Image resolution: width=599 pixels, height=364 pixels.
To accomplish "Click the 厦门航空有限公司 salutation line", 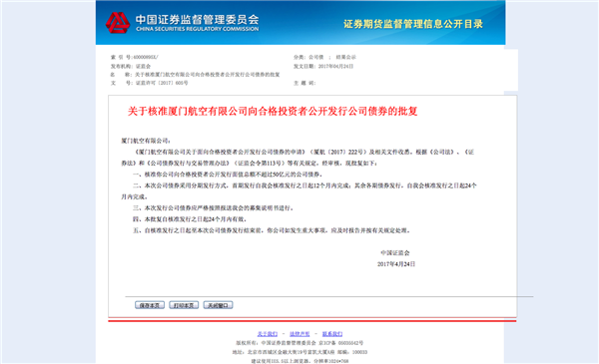I will [146, 141].
